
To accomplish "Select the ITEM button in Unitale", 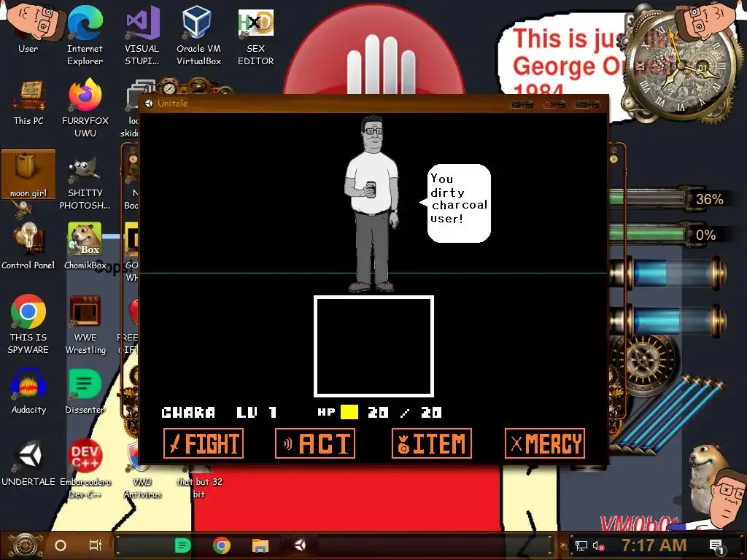I will click(x=432, y=443).
